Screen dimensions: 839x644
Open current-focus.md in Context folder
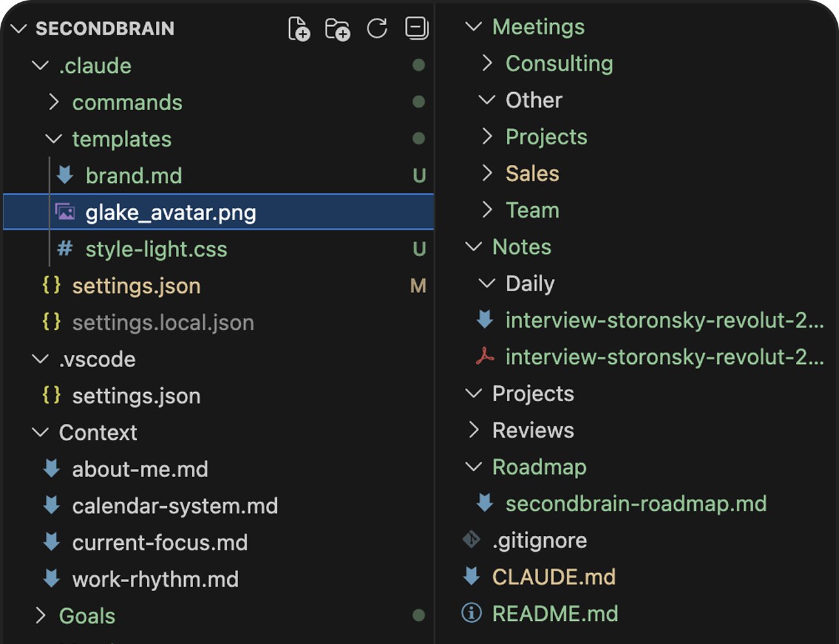coord(160,542)
